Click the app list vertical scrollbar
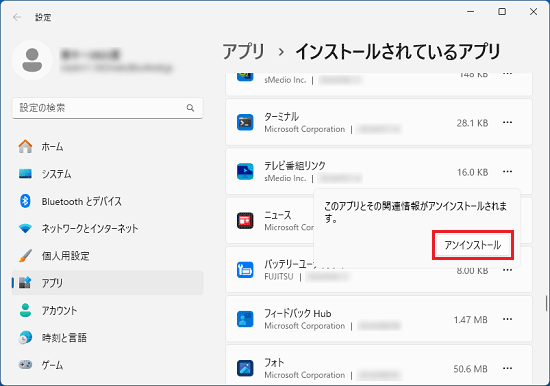 tap(546, 303)
